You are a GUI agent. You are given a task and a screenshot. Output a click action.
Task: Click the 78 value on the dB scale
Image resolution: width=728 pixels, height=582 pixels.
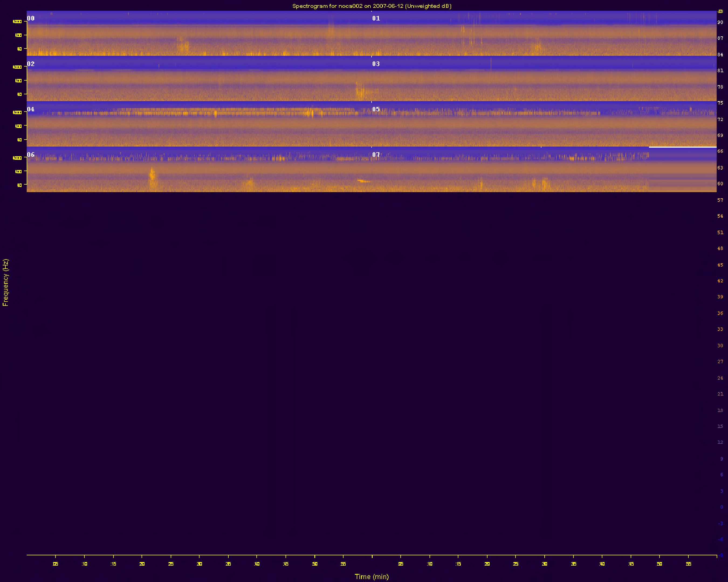[720, 87]
